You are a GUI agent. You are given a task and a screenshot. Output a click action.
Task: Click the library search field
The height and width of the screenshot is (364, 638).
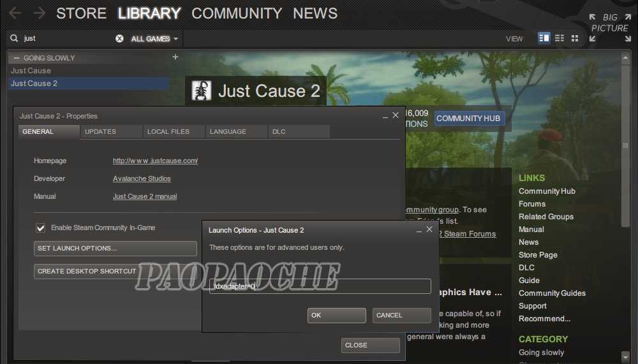67,38
